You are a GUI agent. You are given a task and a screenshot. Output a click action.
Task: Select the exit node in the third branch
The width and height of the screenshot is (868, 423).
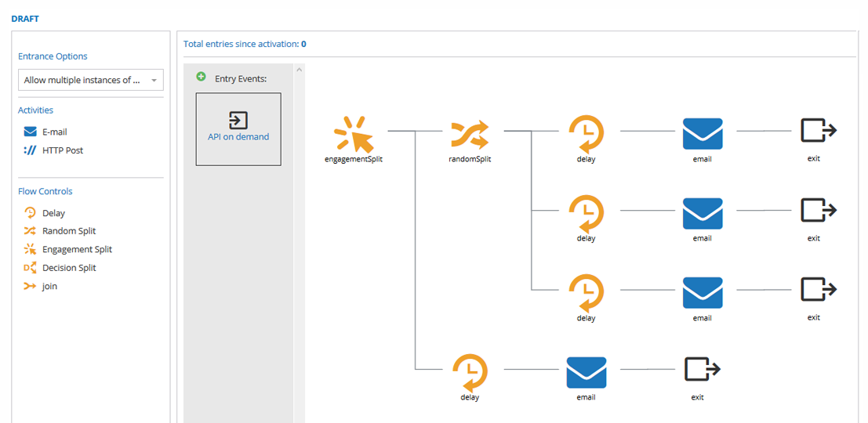(819, 290)
